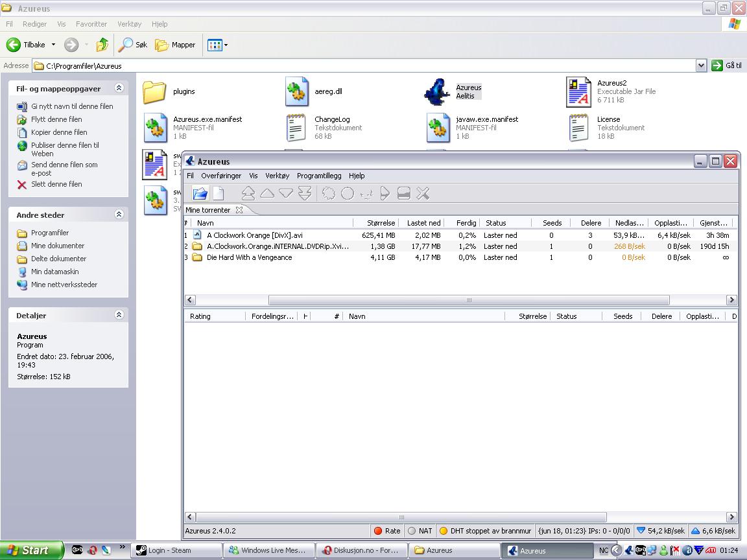Expand hidden system tray icons arrow
Screen dimensions: 747x560
(616, 550)
